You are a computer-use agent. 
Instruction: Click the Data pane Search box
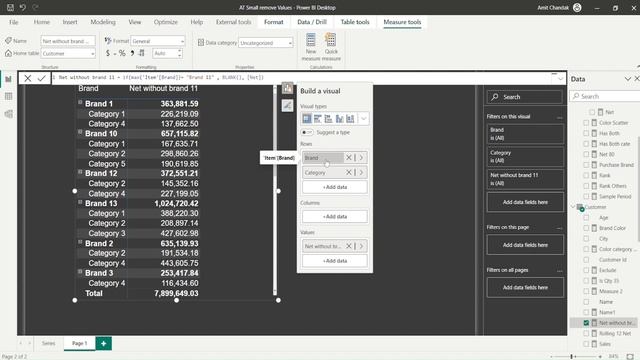[605, 96]
